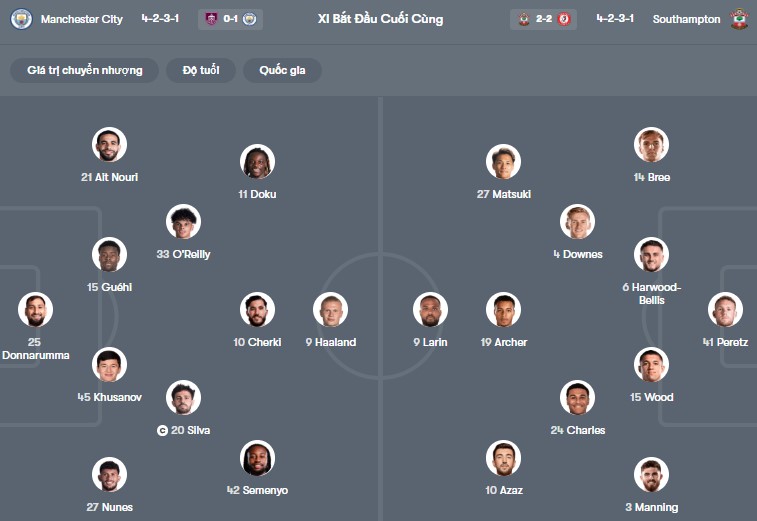
Task: Open Larin's player photo
Action: point(430,310)
